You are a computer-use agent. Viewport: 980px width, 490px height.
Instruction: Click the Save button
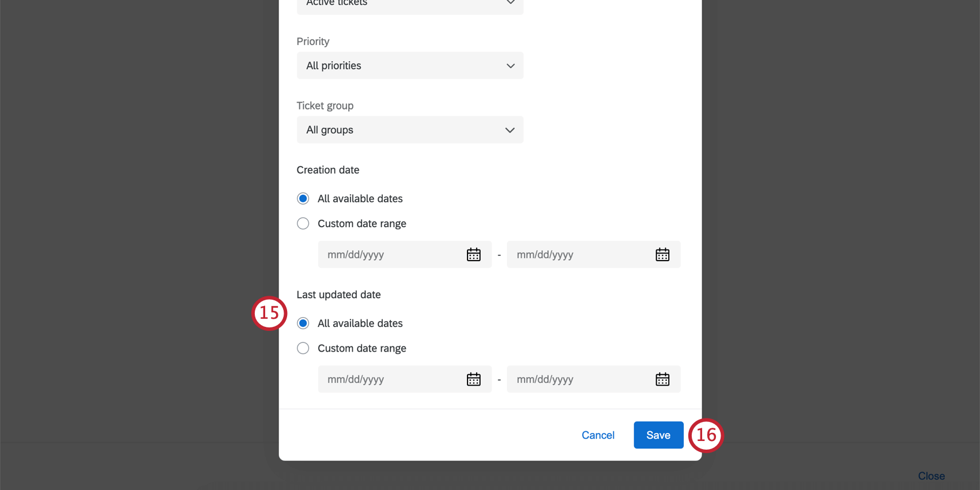coord(658,435)
